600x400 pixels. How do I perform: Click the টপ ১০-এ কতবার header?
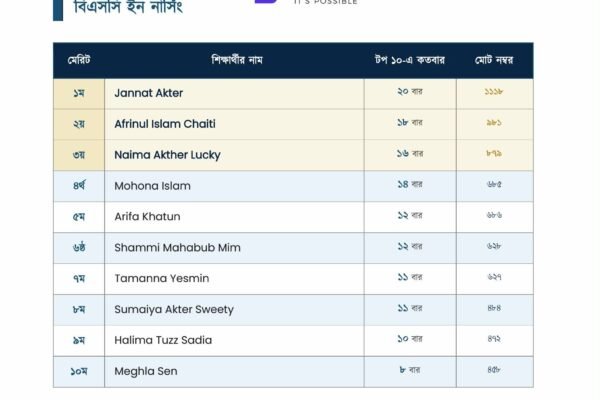coord(410,60)
